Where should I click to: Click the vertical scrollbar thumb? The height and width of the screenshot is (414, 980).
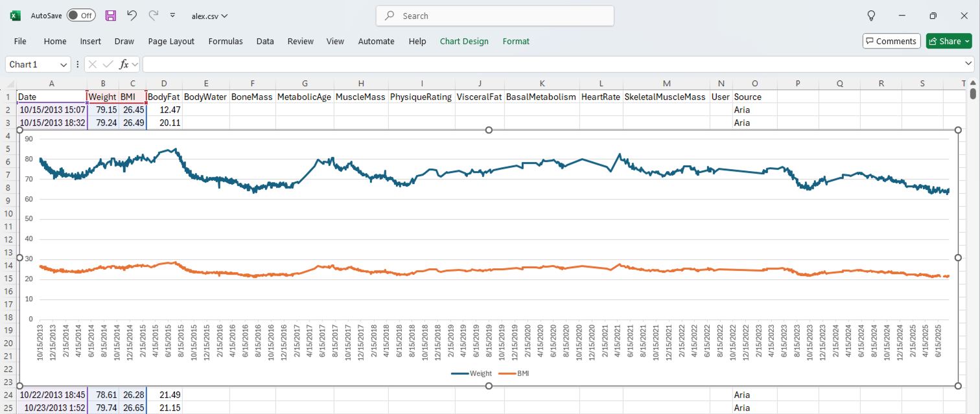point(973,94)
